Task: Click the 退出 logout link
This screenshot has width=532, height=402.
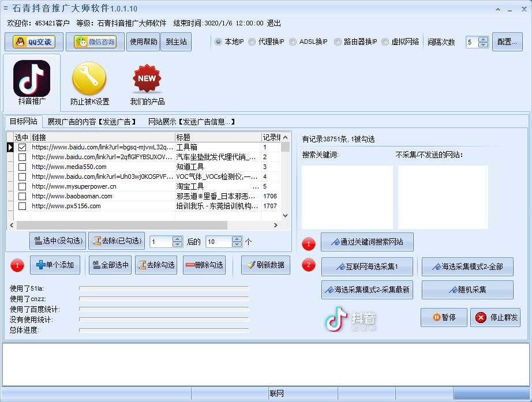Action: (x=274, y=23)
